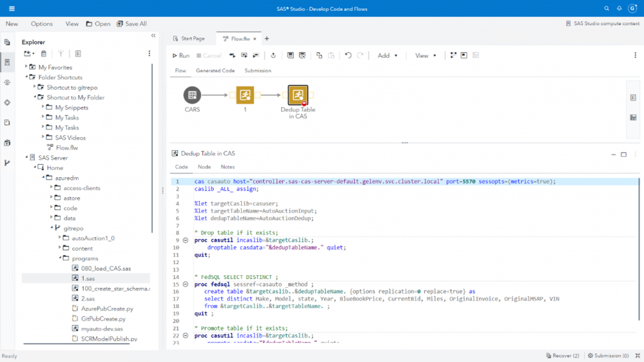
Task: Open the 080_load_CAS.sas file in tree
Action: (x=105, y=268)
